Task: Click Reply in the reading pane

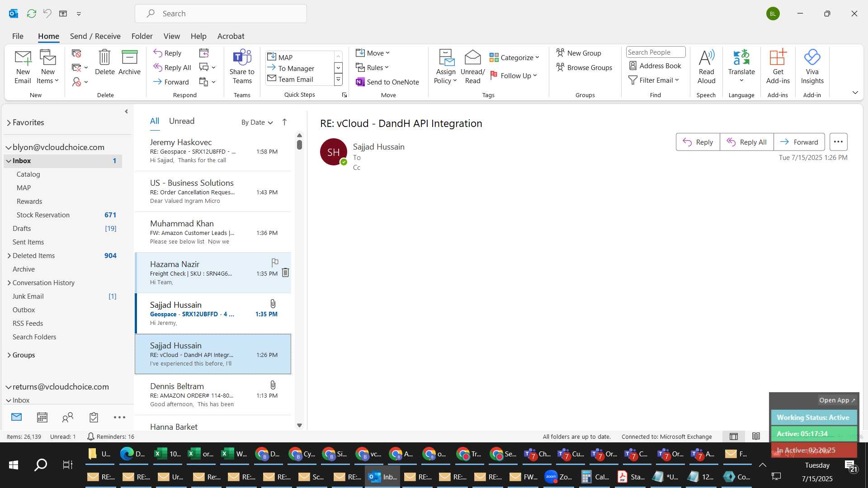Action: coord(698,142)
